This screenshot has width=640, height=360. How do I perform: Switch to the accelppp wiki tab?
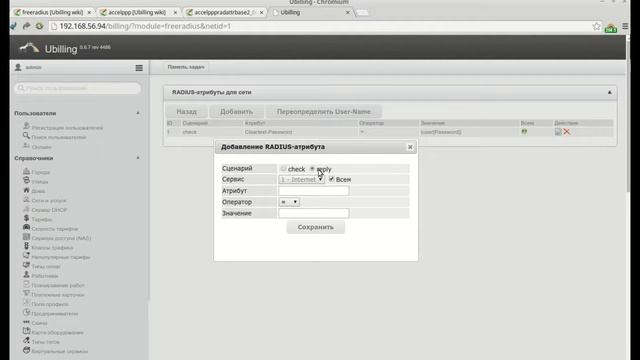pos(139,13)
